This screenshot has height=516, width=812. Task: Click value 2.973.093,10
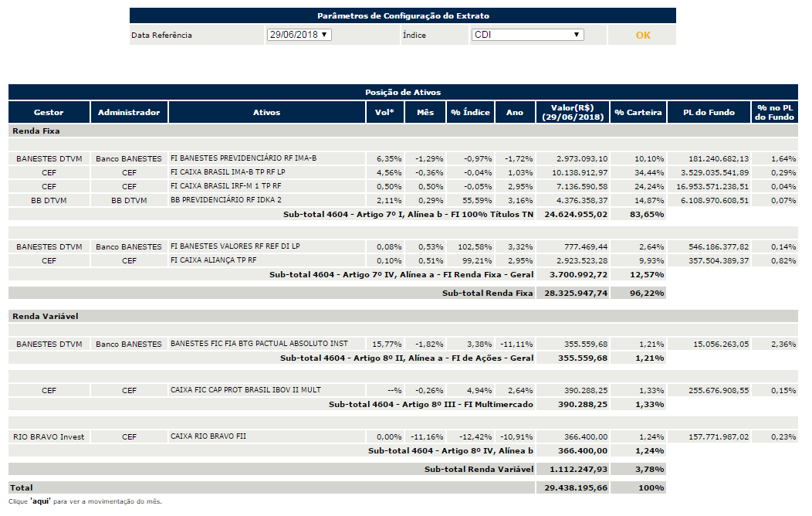(x=581, y=158)
